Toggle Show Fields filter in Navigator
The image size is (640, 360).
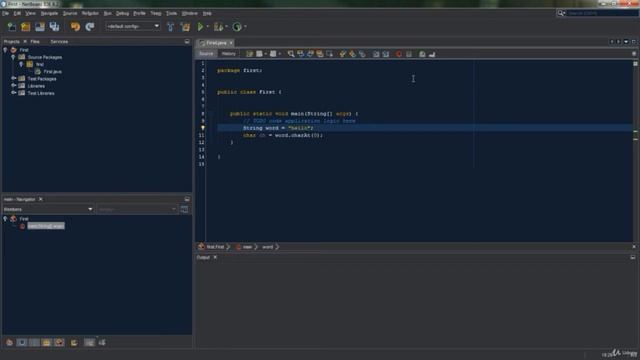22,343
